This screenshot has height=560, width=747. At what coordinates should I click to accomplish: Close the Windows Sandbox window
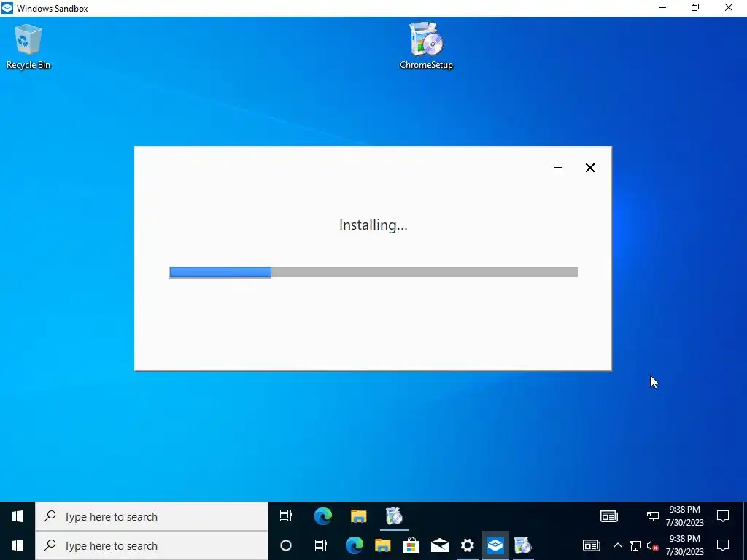tap(729, 7)
